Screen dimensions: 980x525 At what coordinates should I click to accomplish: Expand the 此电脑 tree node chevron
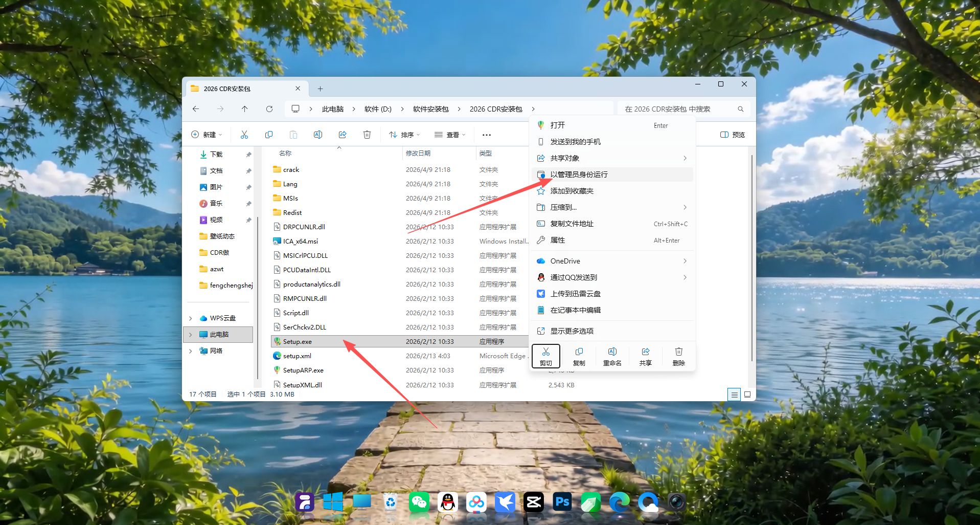tap(191, 335)
